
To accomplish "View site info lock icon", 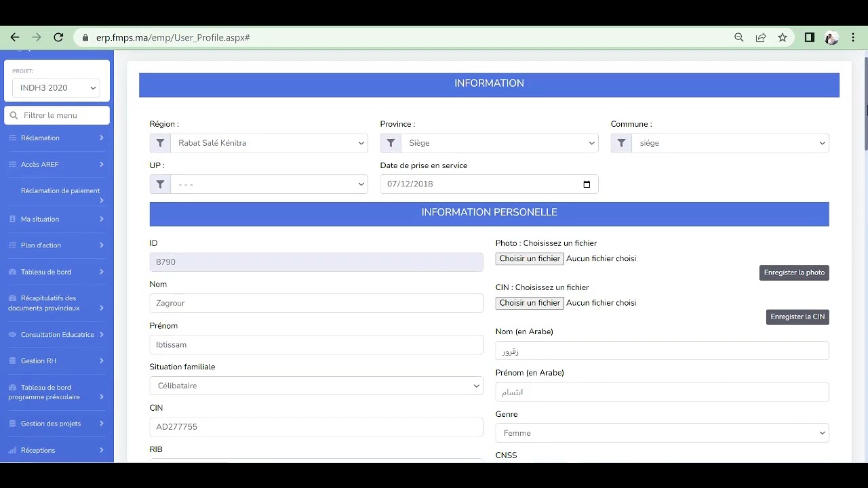I will pos(85,37).
